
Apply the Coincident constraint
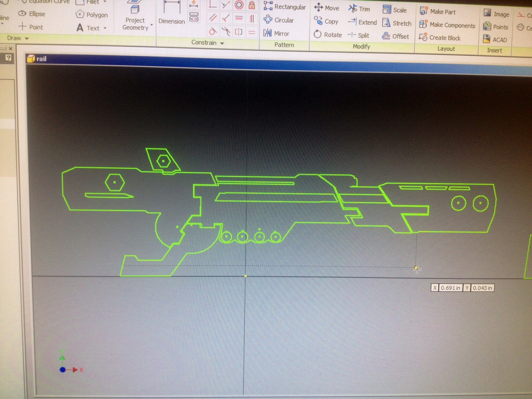click(x=212, y=5)
